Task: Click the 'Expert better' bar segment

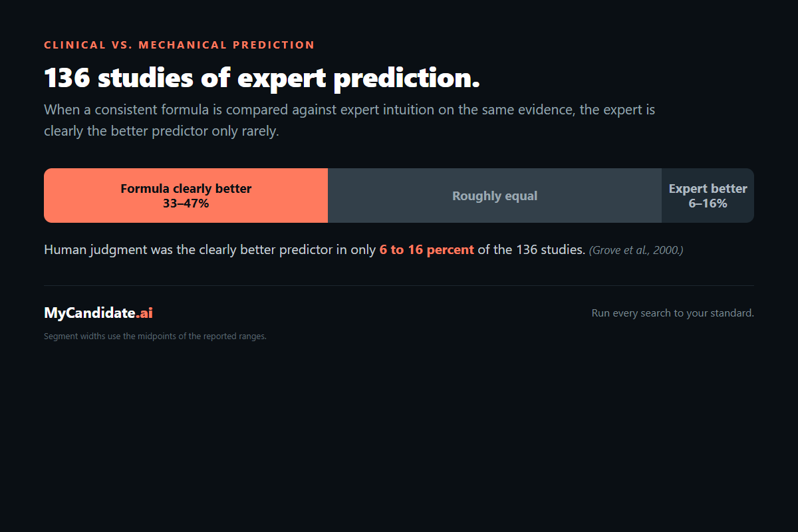Action: (708, 196)
